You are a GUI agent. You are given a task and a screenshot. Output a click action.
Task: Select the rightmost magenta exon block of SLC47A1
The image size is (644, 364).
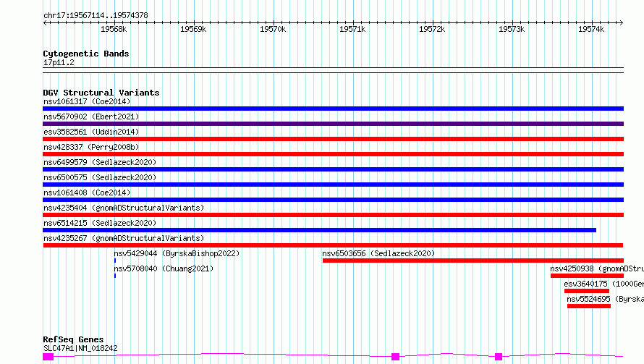tap(499, 357)
